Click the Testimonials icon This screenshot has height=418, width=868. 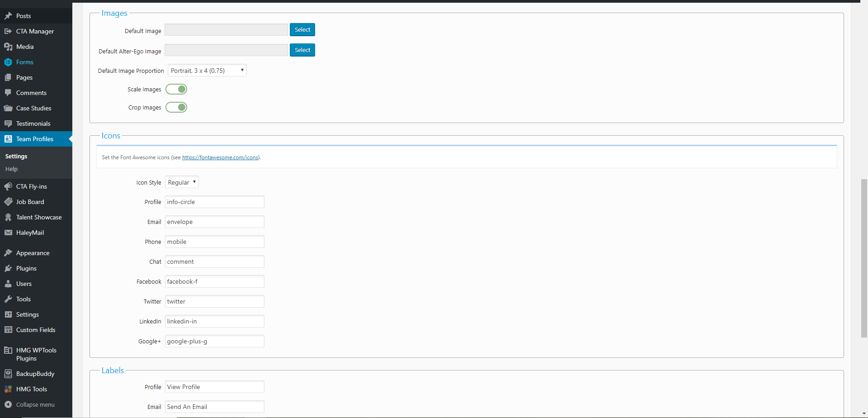[8, 123]
